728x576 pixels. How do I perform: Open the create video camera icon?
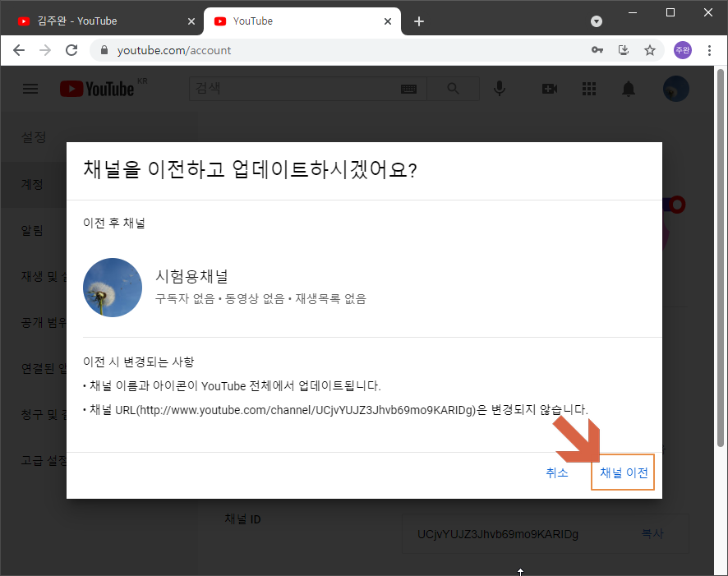click(x=549, y=89)
